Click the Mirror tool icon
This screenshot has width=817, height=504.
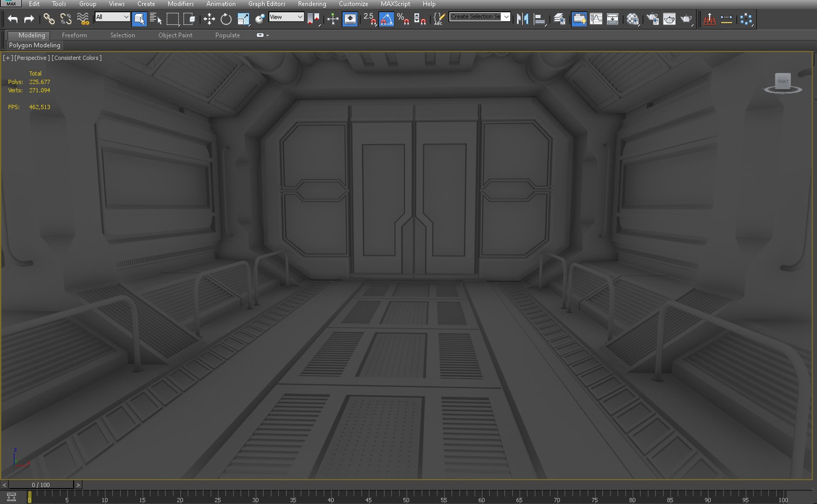point(522,19)
